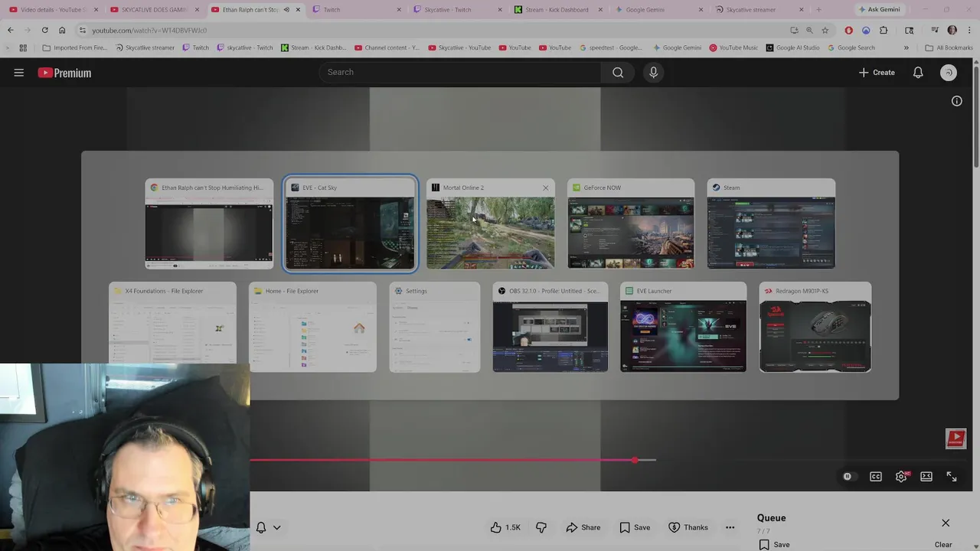This screenshot has height=551, width=980.
Task: Open Chrome home page button
Action: (x=62, y=30)
